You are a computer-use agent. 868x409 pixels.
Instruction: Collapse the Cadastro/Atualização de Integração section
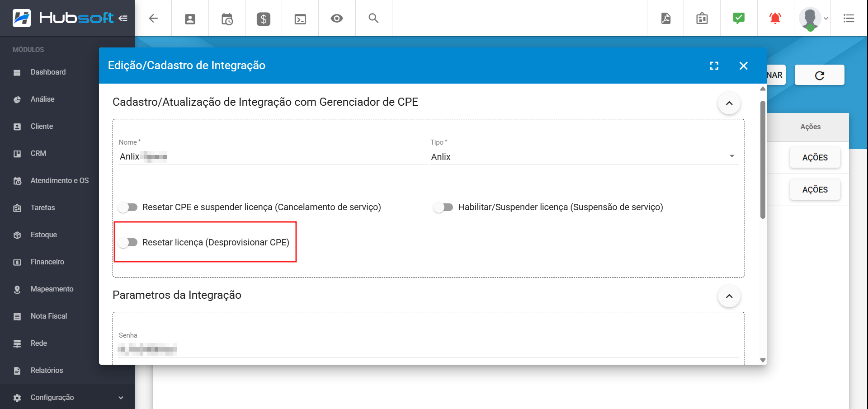pyautogui.click(x=729, y=103)
